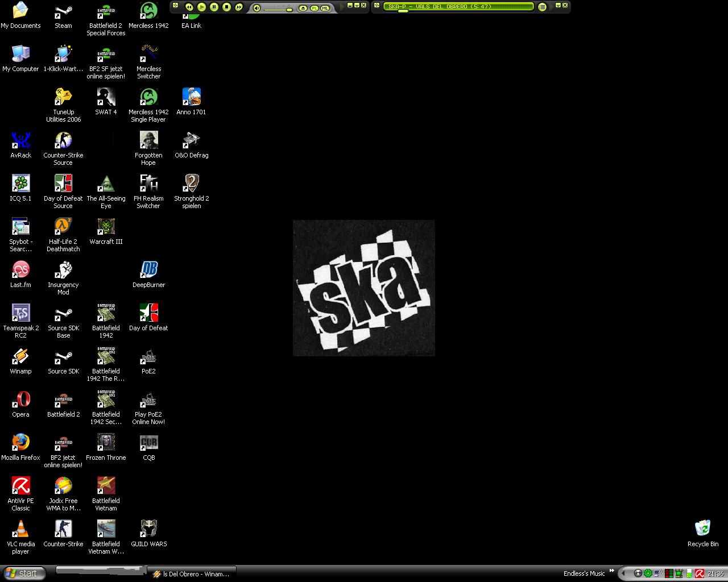
Task: Select the Frozen Throne icon
Action: (x=106, y=447)
